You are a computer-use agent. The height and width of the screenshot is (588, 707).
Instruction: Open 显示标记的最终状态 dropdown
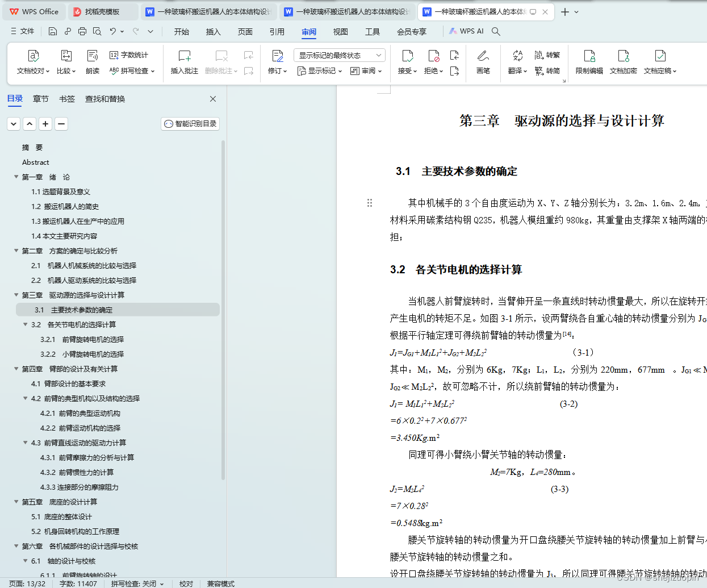340,55
